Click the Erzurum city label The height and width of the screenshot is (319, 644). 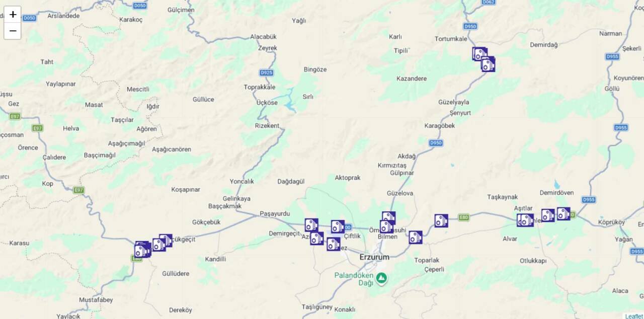click(374, 257)
